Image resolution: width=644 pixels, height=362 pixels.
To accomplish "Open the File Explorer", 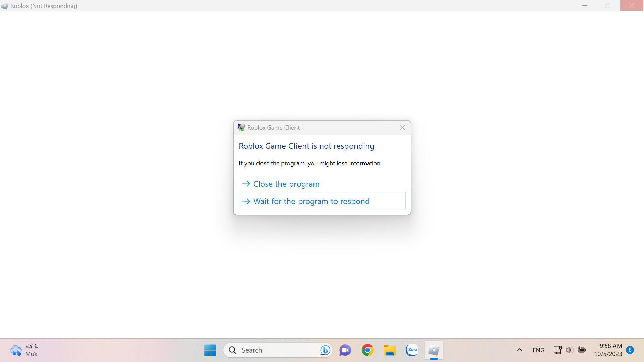I will [x=390, y=350].
